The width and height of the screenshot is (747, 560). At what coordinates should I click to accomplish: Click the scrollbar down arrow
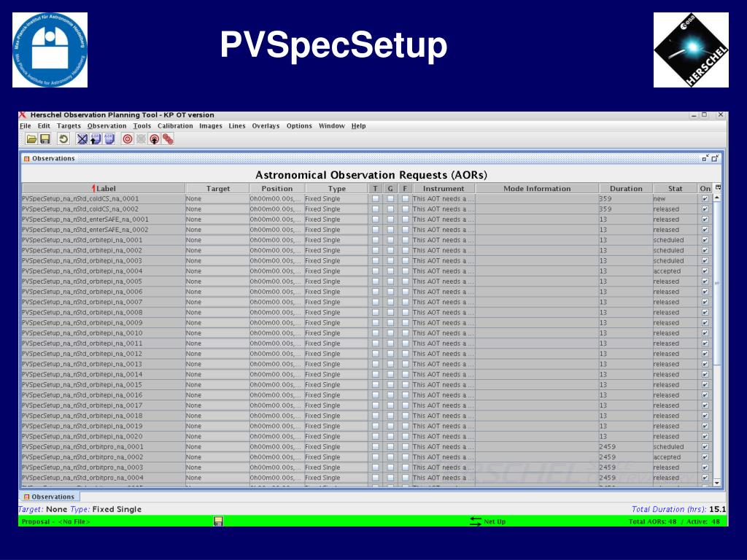pos(717,483)
